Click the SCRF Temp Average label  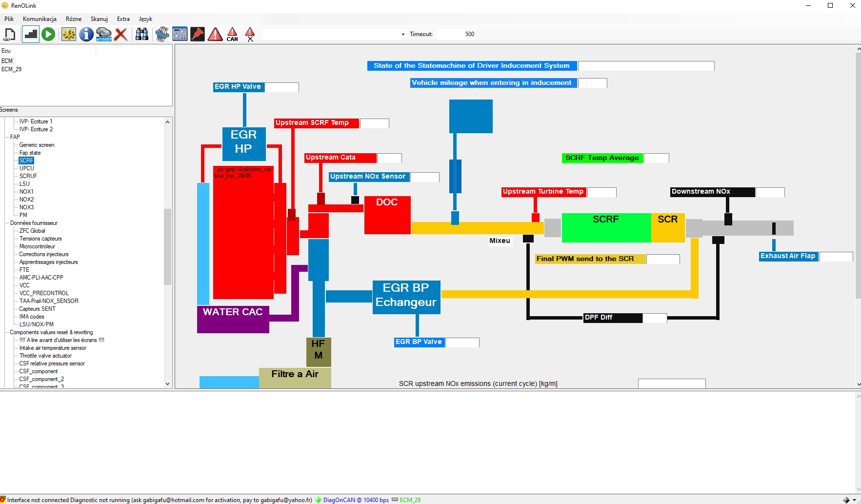pos(602,158)
